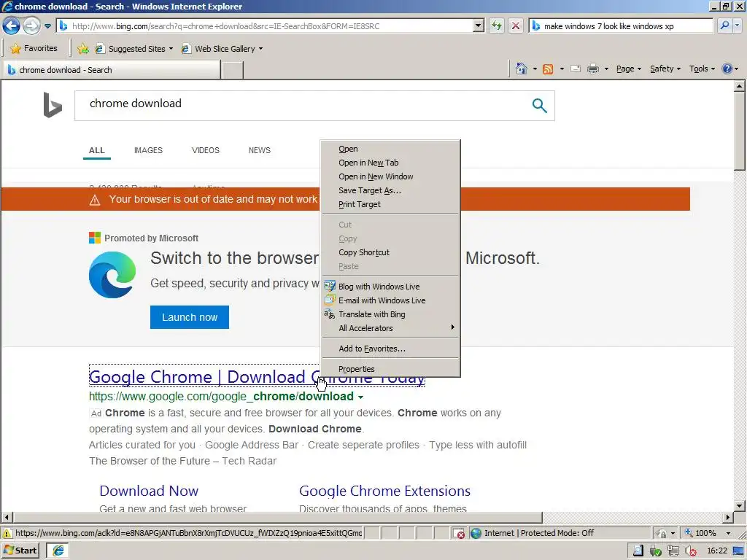Select Translate with Bing
Screen dimensions: 747x560
[390, 314]
